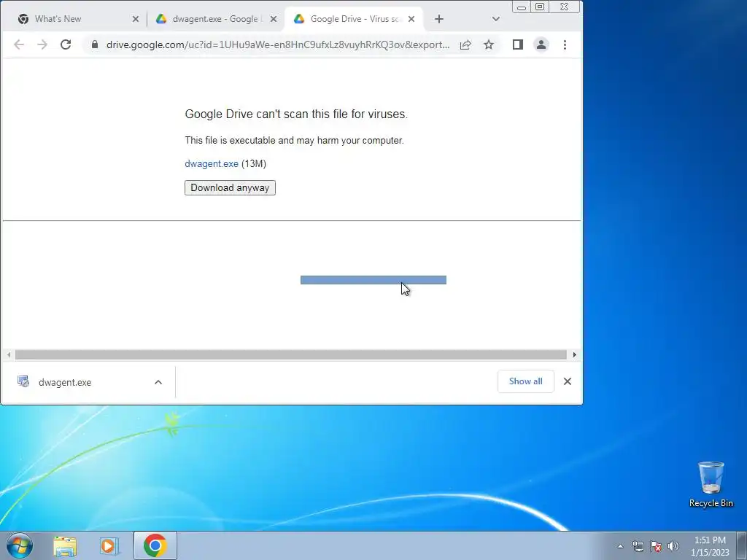
Task: Close the What's New tab
Action: coord(136,19)
